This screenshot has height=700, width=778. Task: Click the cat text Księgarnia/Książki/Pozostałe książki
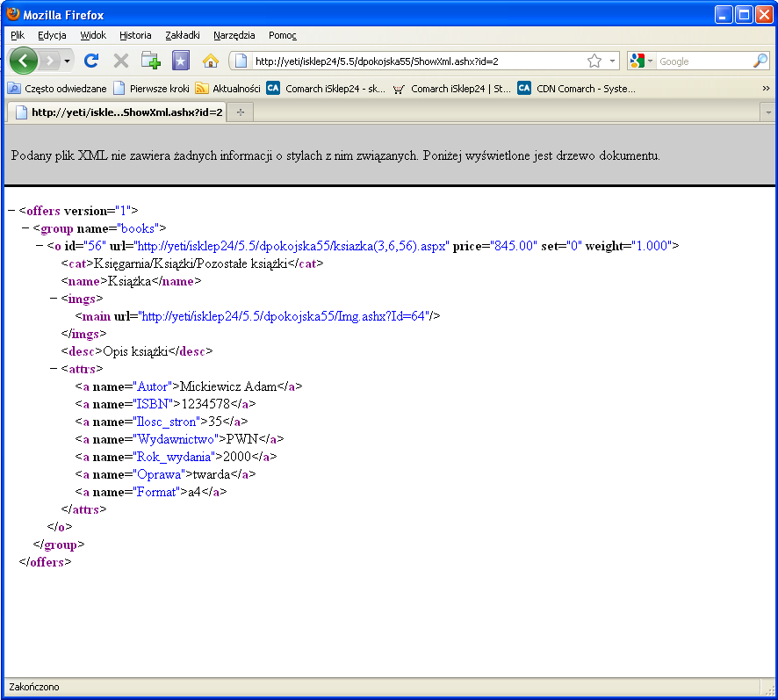[191, 263]
